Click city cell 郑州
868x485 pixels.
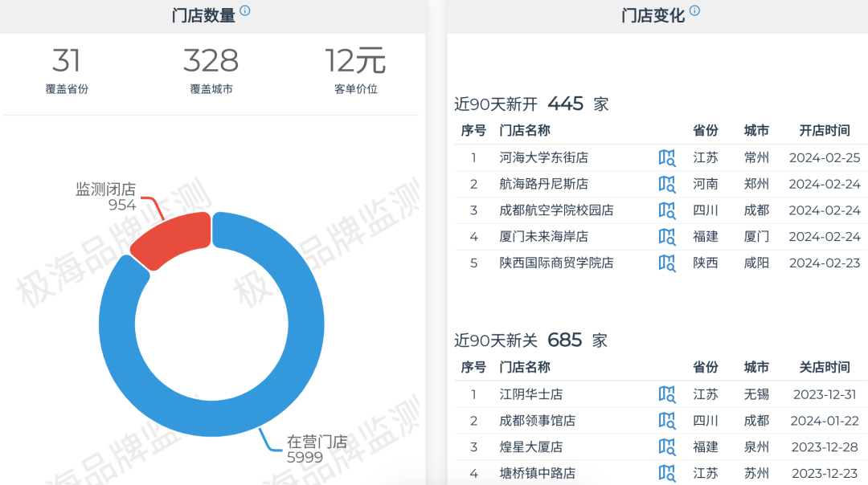coord(756,184)
